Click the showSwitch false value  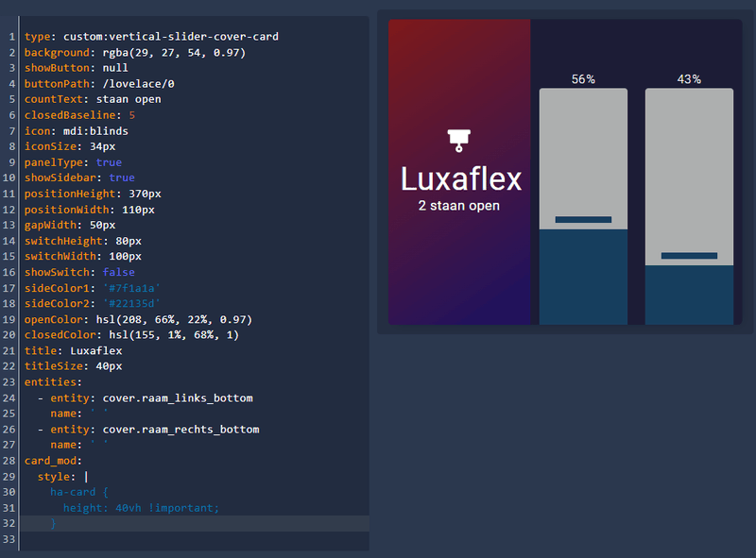[118, 272]
